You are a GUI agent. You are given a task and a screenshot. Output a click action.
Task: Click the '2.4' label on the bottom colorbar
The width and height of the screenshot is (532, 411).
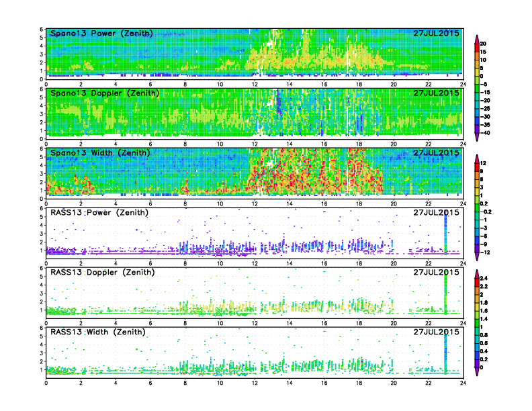point(484,279)
